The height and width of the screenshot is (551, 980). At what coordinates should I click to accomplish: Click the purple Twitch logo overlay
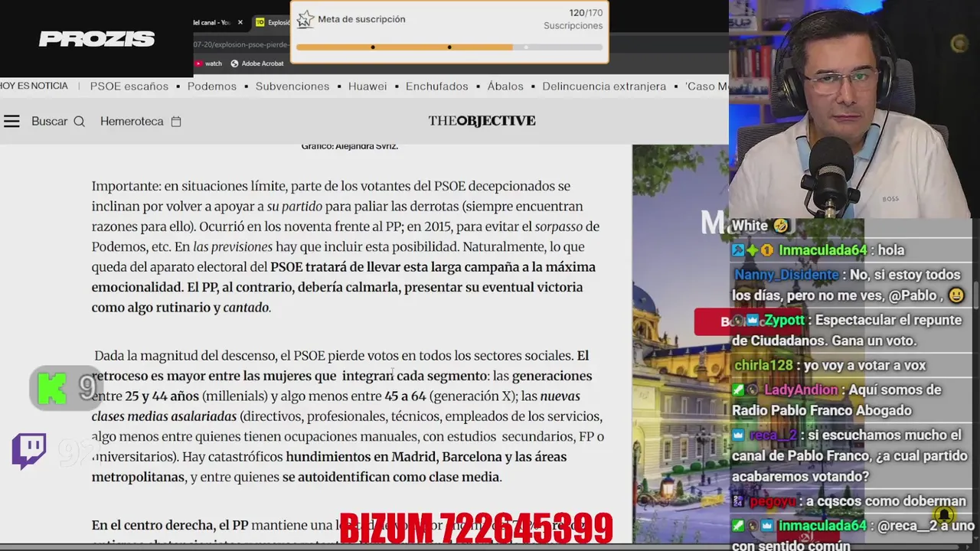pyautogui.click(x=29, y=451)
